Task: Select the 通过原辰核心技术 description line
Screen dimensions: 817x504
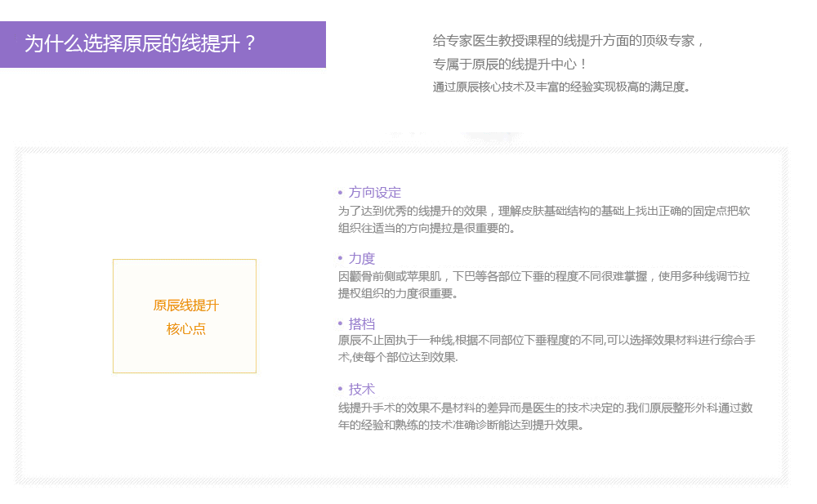Action: point(560,85)
